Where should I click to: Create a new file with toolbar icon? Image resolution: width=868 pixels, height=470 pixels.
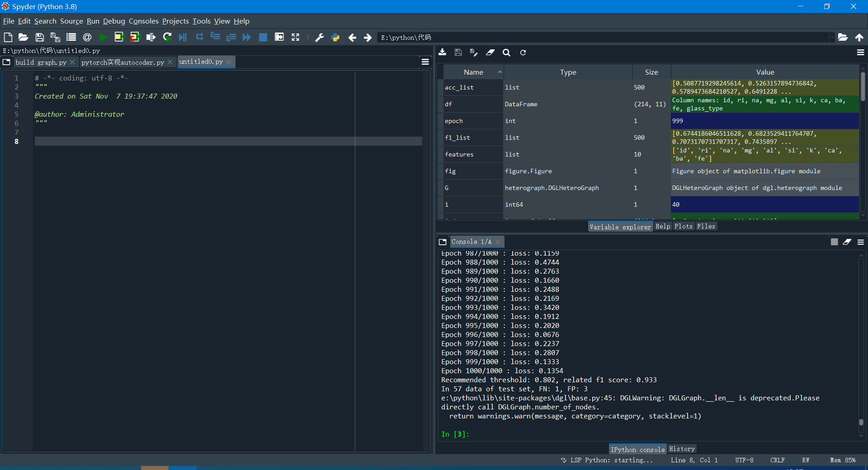click(8, 37)
